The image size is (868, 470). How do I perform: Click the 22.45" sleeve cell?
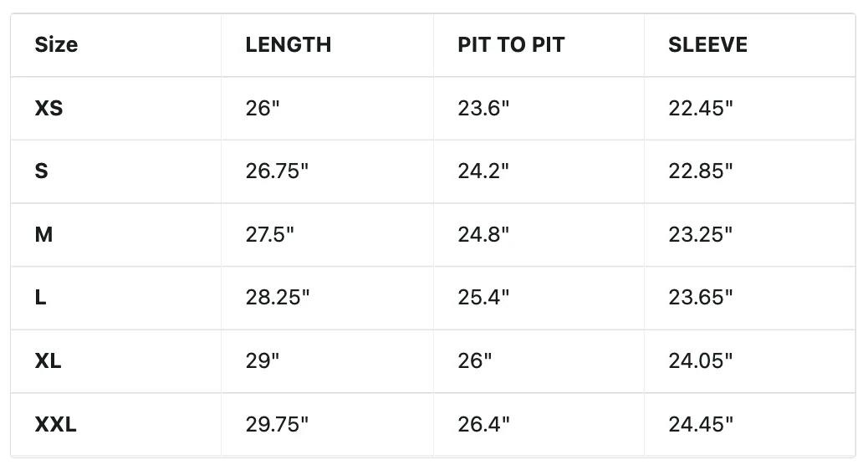click(700, 108)
